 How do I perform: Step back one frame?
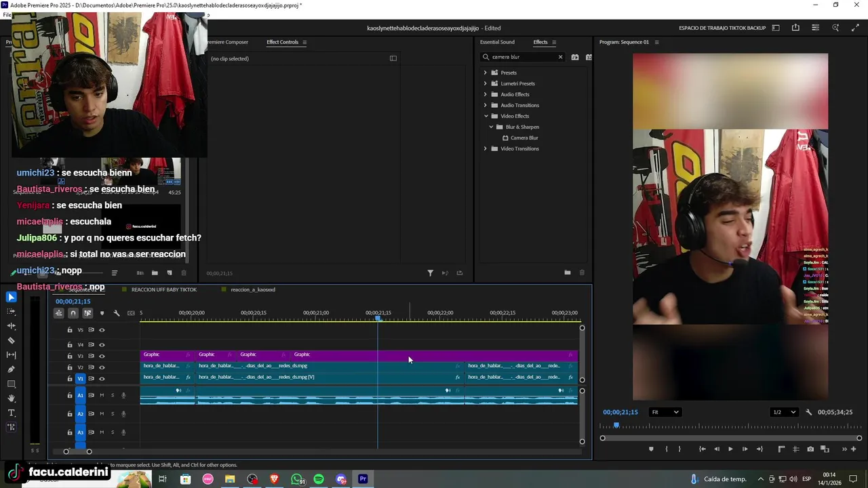(x=717, y=449)
